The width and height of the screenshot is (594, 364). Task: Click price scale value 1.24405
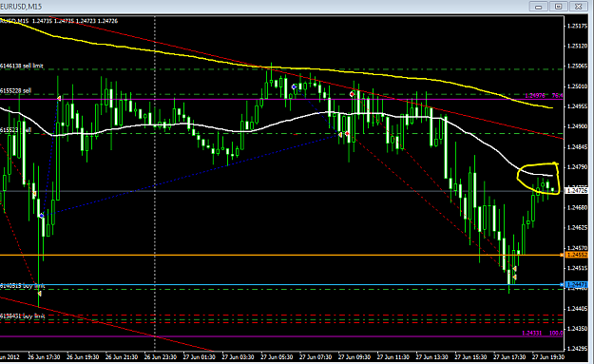[577, 309]
